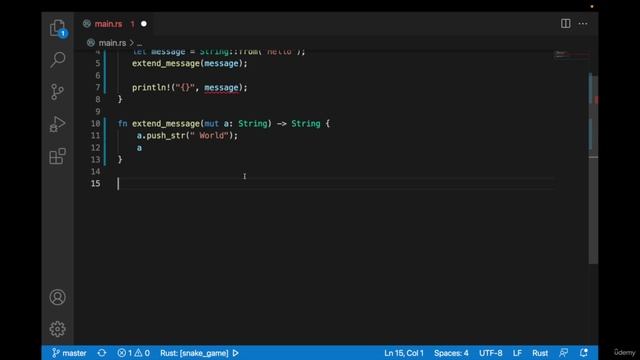The width and height of the screenshot is (640, 360).
Task: Click the master branch status item
Action: coord(69,353)
